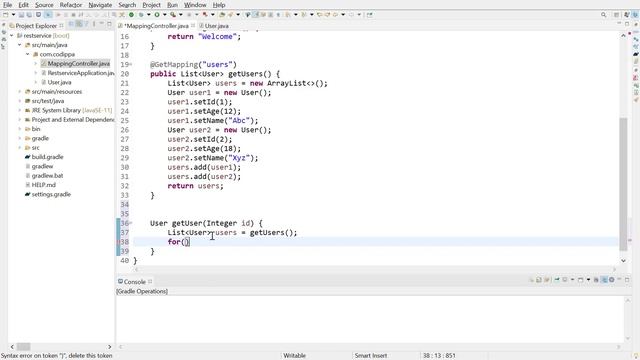Open the File menu

(7, 5)
